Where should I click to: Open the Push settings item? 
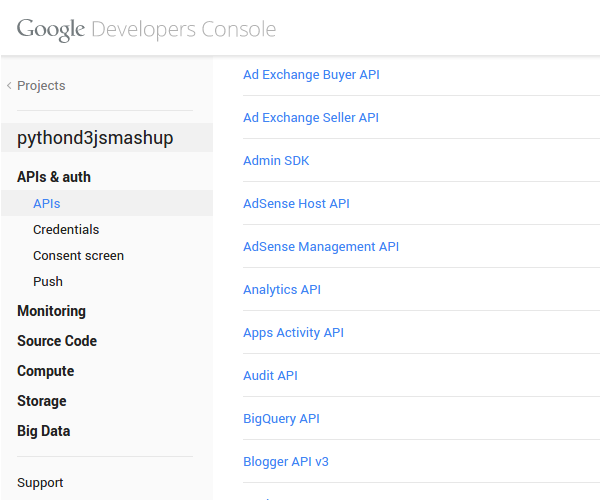click(48, 282)
